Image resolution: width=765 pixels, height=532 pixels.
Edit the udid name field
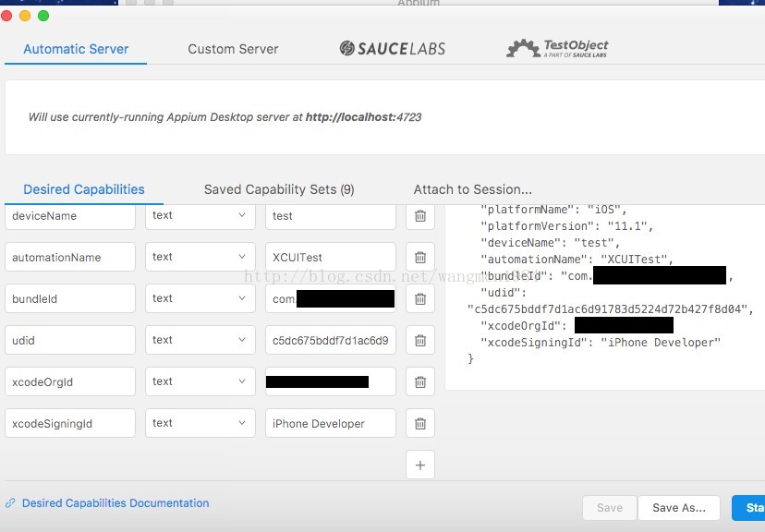point(70,340)
